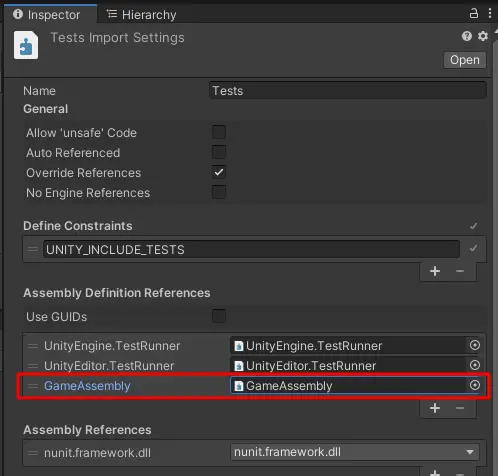Switch to the Hierarchy tab
This screenshot has height=476, width=498.
pos(141,15)
